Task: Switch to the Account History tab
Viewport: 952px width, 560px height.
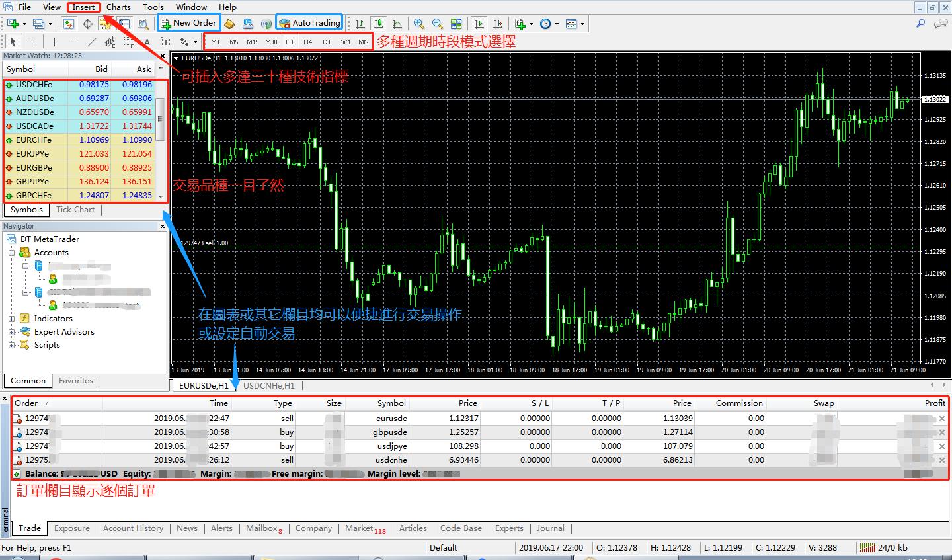Action: 133,528
